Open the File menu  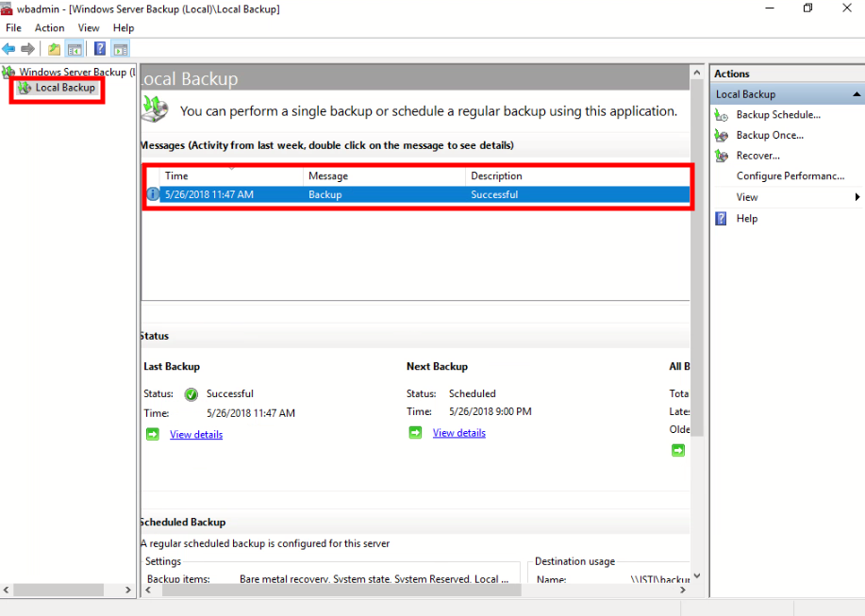coord(13,27)
